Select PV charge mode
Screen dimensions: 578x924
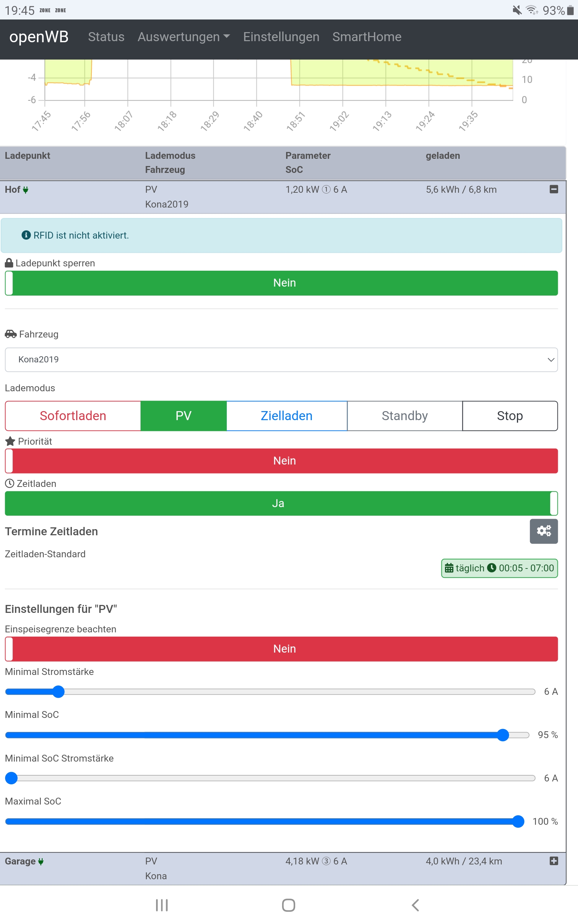(x=184, y=415)
